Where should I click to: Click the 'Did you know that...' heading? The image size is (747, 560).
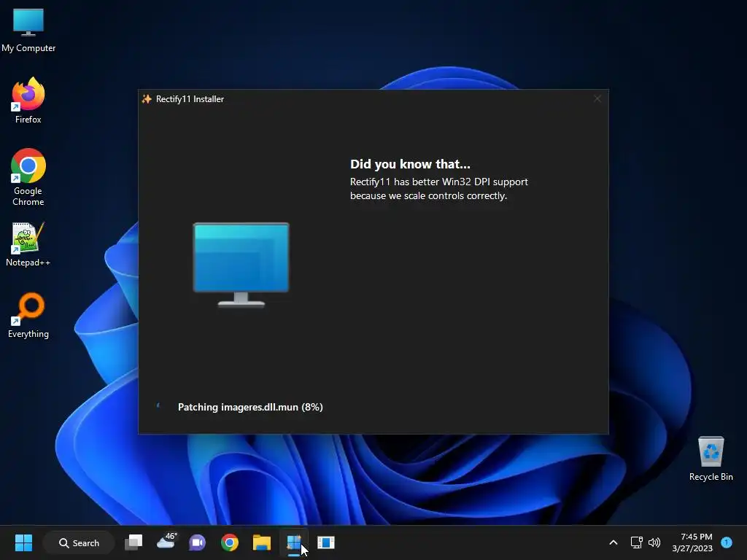click(x=410, y=164)
